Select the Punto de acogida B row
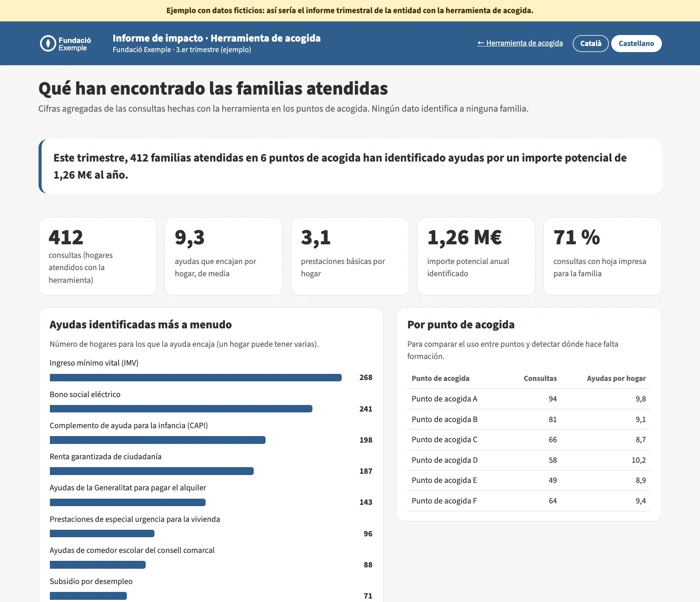The image size is (700, 602). coord(528,419)
